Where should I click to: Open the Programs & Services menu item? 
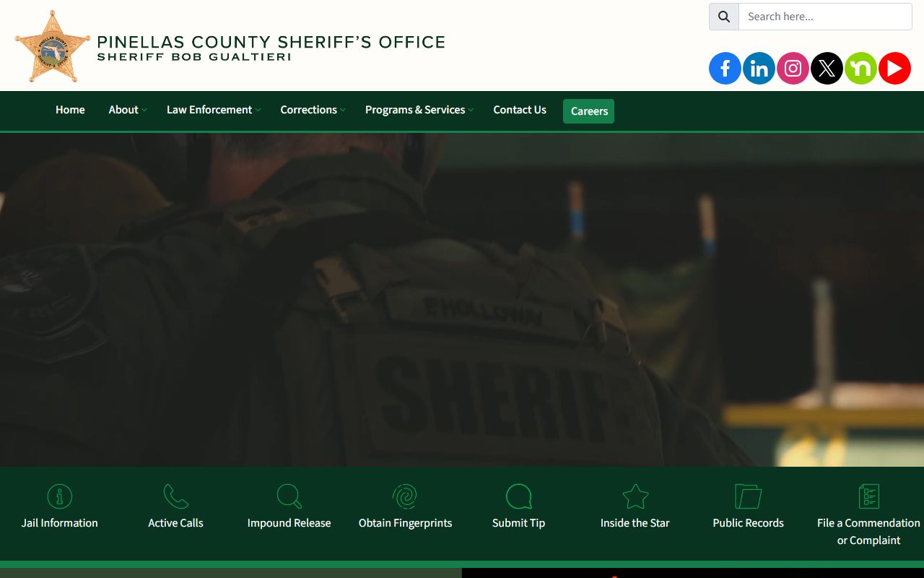pos(415,110)
